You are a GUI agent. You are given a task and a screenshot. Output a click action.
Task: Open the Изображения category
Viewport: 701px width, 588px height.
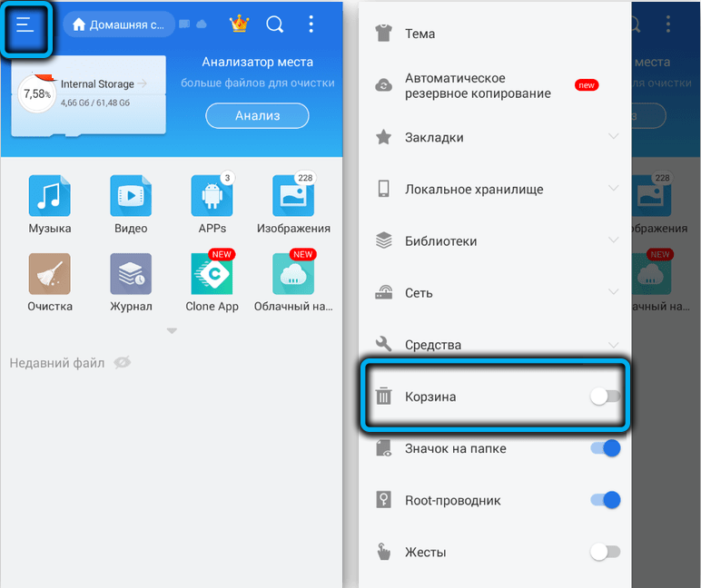(x=293, y=205)
